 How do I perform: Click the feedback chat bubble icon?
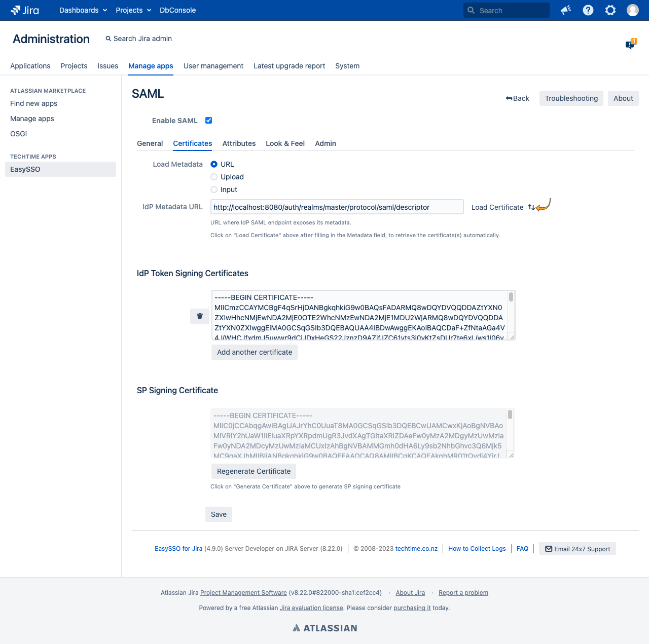[x=630, y=45]
